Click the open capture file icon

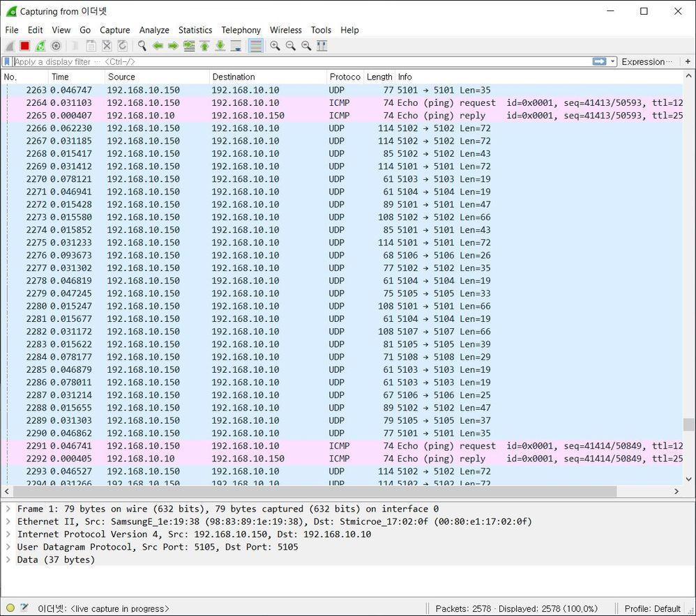pos(75,46)
